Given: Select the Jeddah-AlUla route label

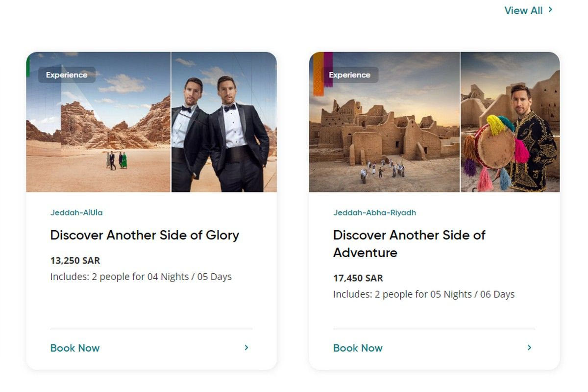Looking at the screenshot, I should point(76,213).
